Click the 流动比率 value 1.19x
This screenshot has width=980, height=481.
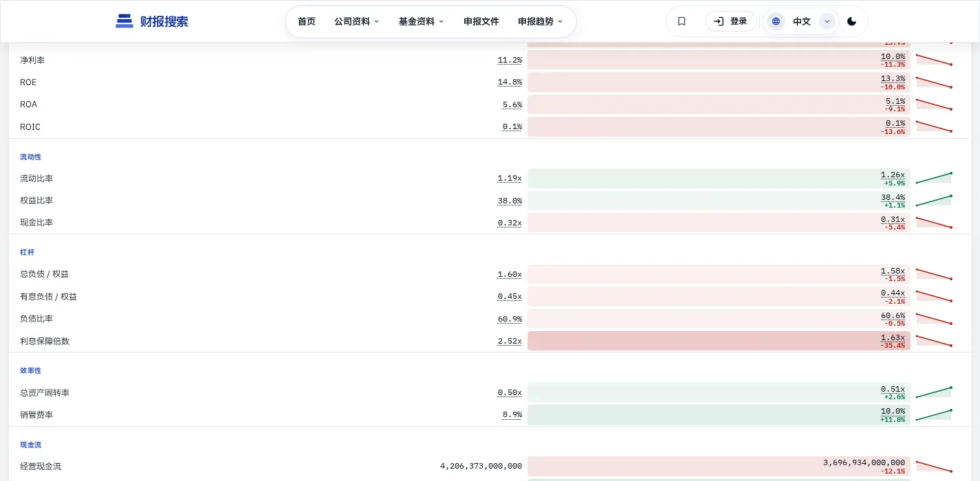[510, 179]
